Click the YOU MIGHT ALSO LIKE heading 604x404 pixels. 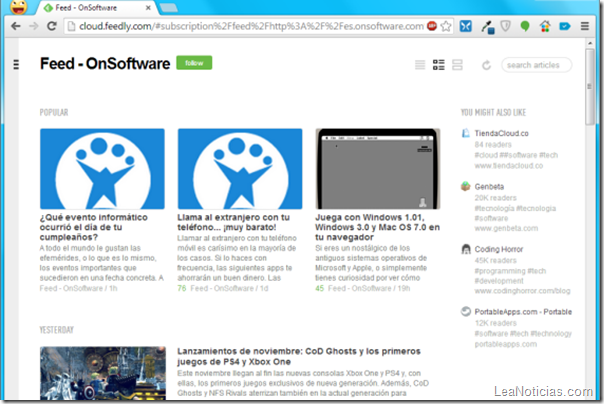[x=493, y=112]
